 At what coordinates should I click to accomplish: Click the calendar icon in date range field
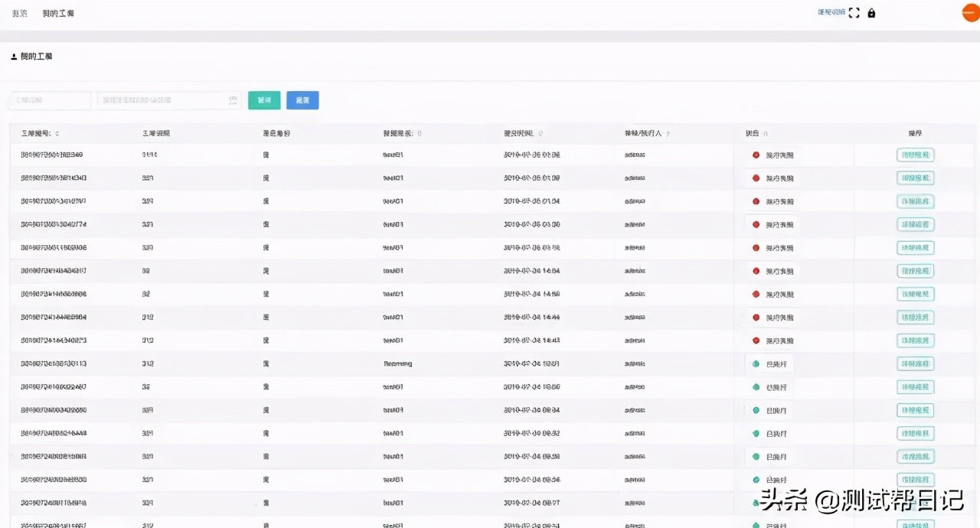point(233,100)
